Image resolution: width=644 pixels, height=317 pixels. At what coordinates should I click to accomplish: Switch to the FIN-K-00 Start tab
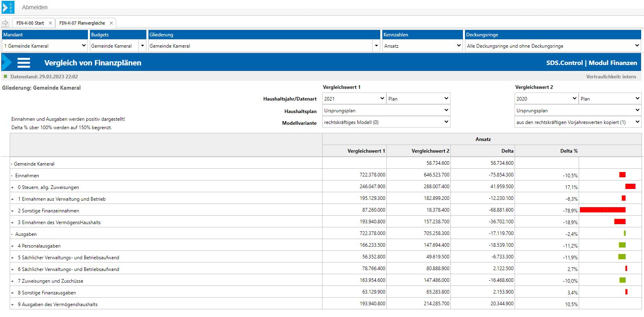30,23
